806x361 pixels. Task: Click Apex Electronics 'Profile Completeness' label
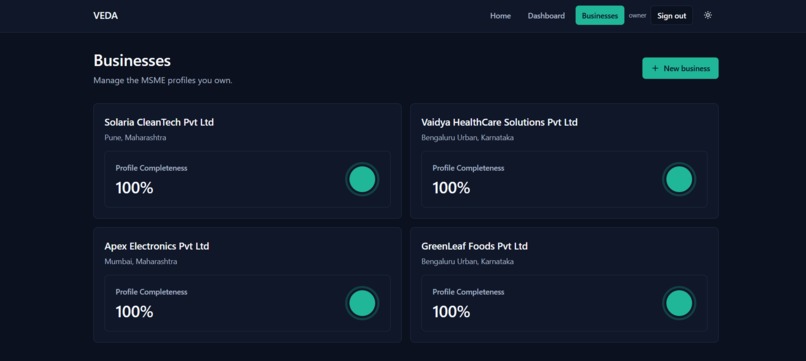click(x=152, y=292)
